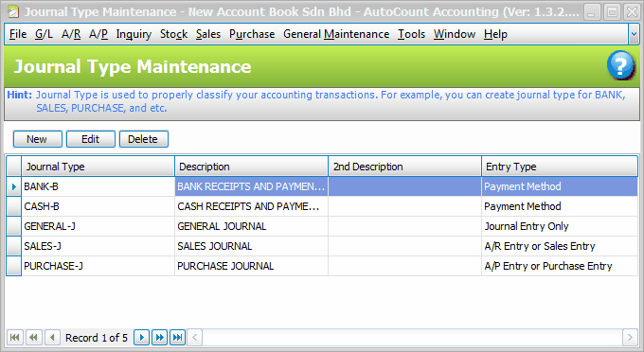This screenshot has width=644, height=352.
Task: Open the Purchase menu
Action: point(252,34)
